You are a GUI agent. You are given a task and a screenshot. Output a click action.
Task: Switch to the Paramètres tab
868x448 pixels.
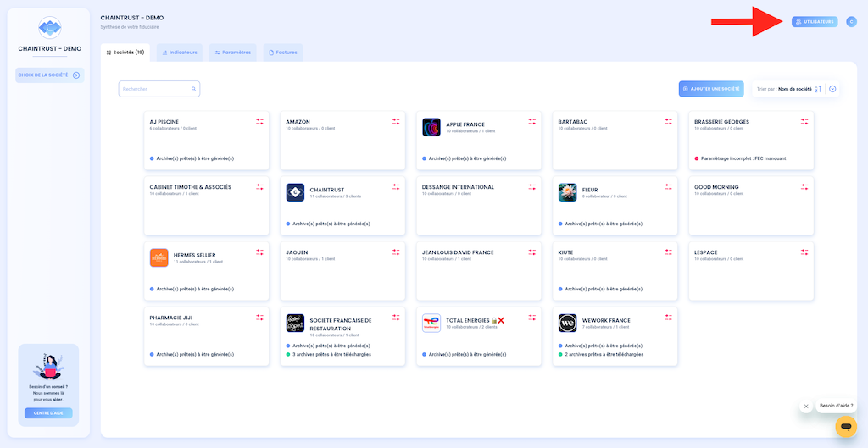click(x=233, y=53)
